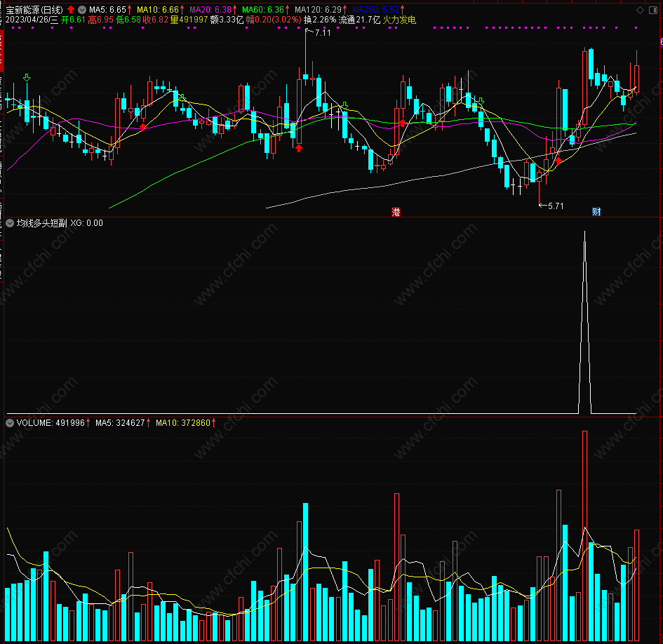Select the MA250: 5.52 label
Screen dimensions: 663x644
(376, 9)
